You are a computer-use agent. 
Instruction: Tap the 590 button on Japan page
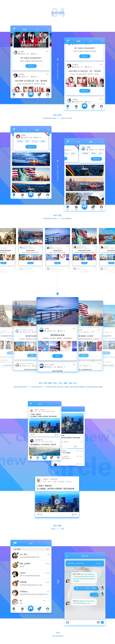click(57, 356)
